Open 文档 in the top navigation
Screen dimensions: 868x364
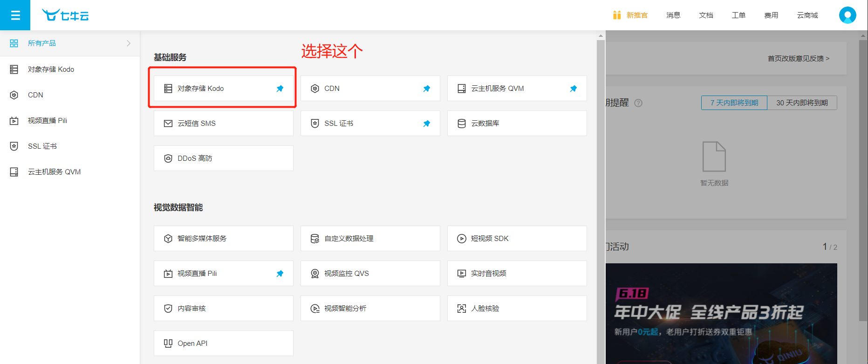point(706,15)
